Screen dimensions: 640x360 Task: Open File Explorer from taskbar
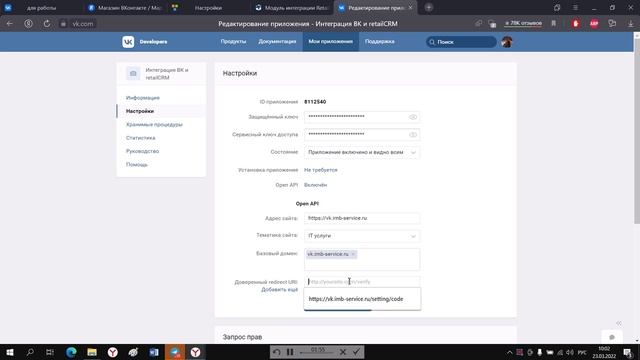coord(92,352)
